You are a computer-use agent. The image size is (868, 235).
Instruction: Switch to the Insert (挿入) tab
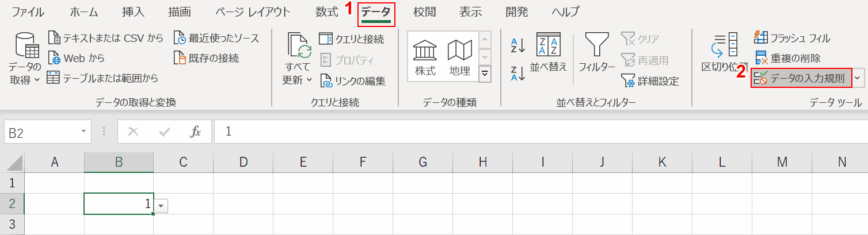click(134, 11)
